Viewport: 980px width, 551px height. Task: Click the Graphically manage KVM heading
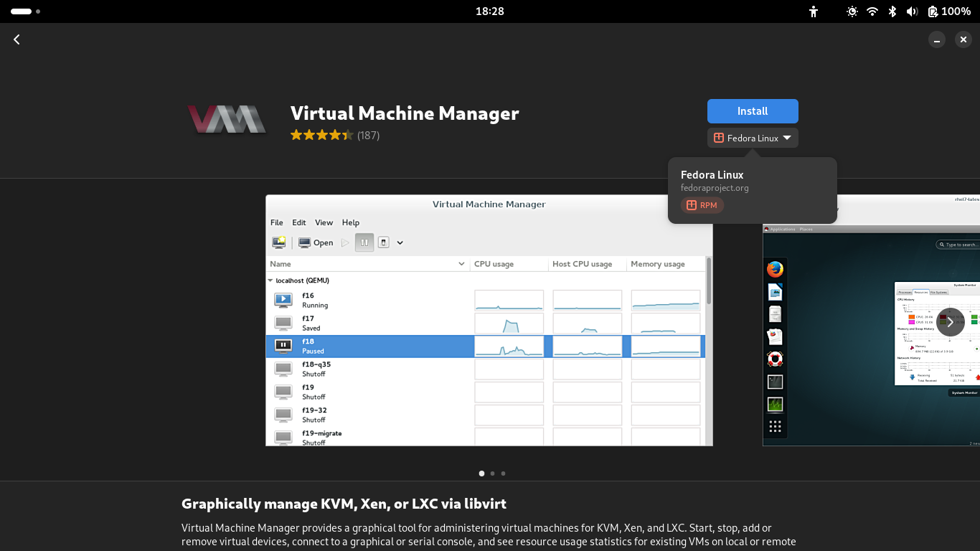pyautogui.click(x=344, y=504)
